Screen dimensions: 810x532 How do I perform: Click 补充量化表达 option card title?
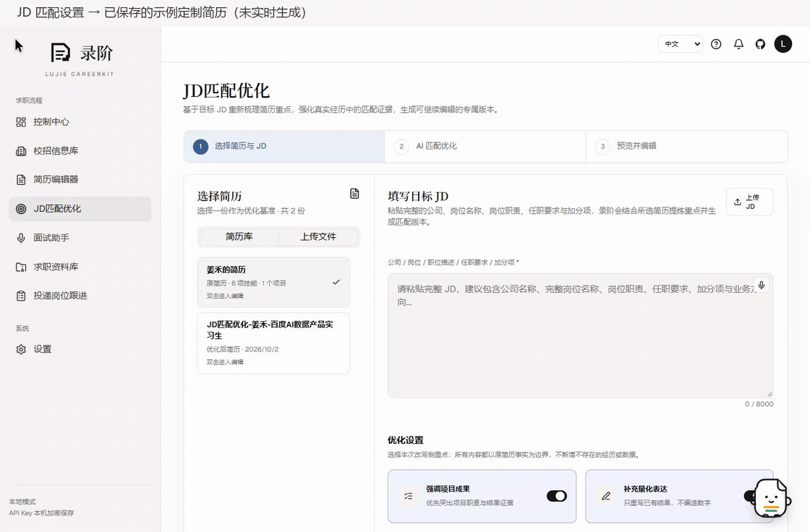click(x=645, y=489)
